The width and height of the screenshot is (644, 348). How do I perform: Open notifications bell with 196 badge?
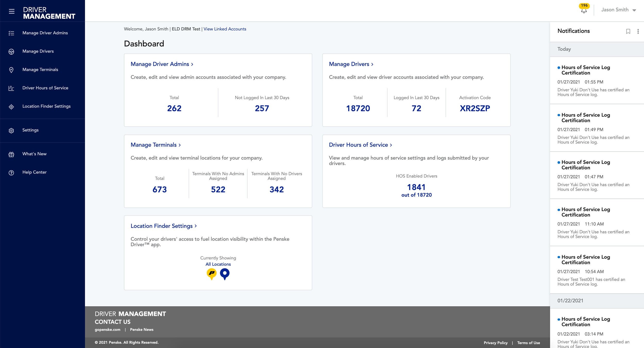tap(584, 9)
